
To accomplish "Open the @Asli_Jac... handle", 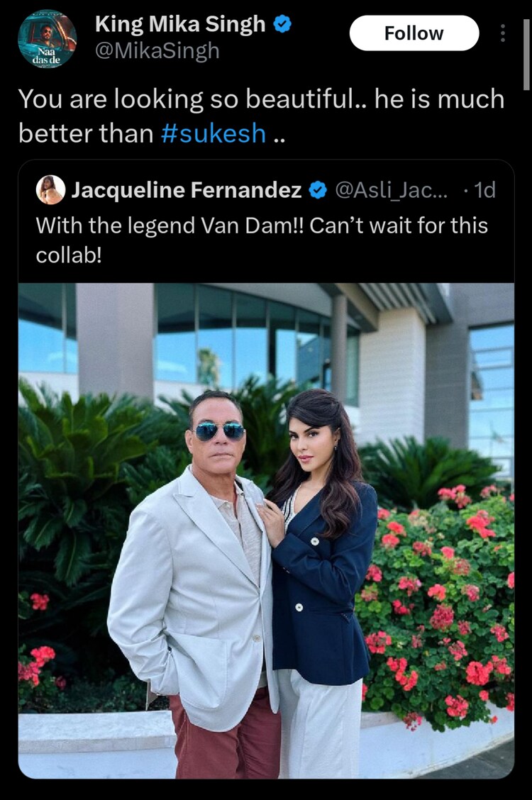I will point(391,190).
